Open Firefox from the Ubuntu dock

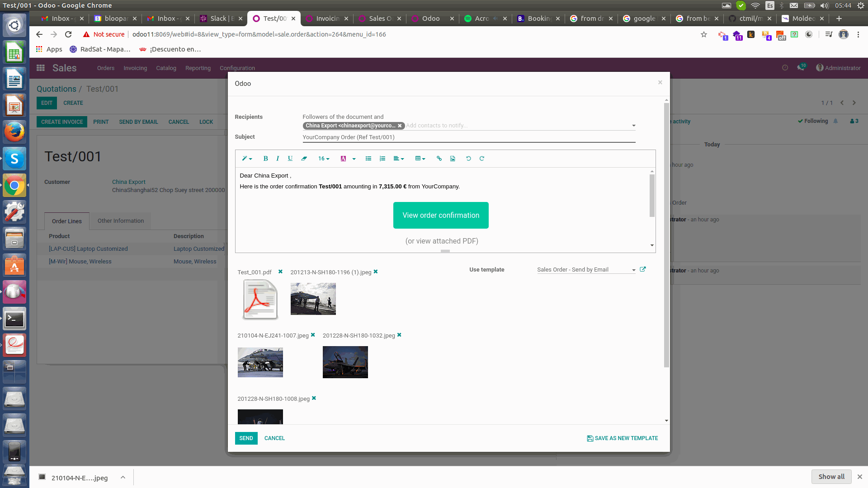tap(14, 132)
